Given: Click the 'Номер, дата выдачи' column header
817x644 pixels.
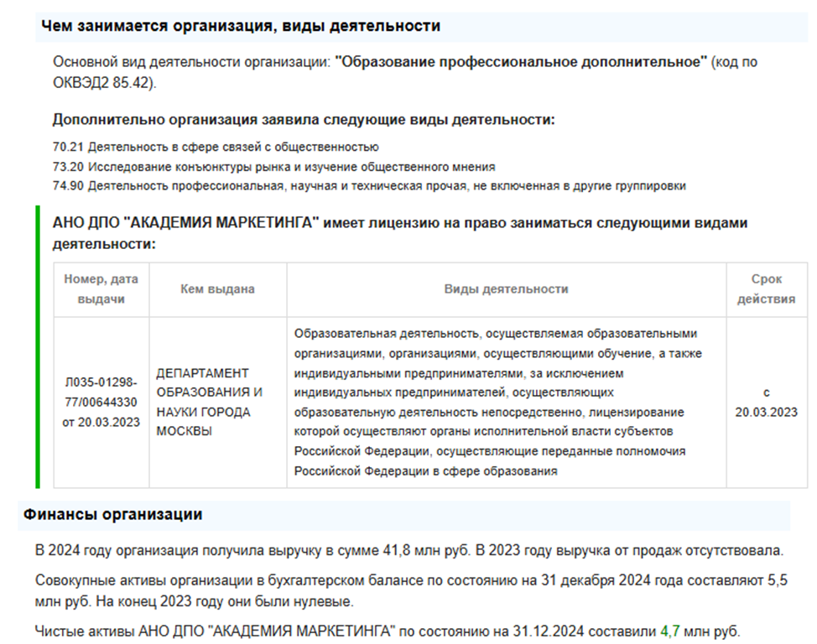Looking at the screenshot, I should pos(101,289).
